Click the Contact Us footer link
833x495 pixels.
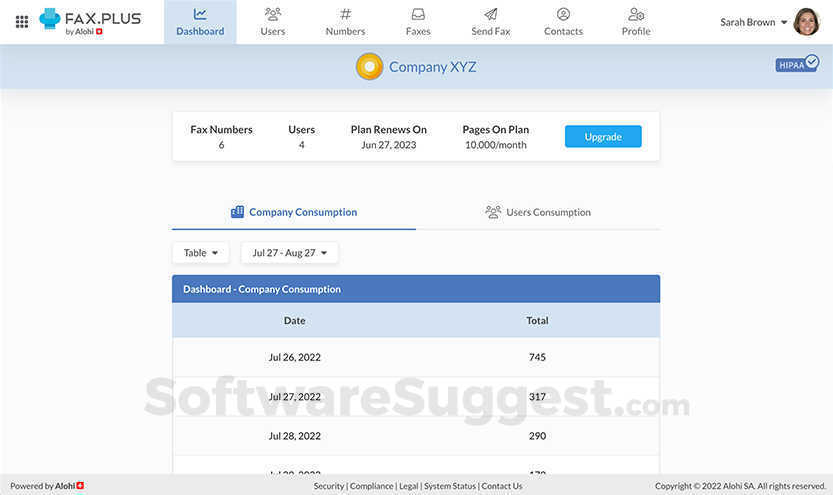[502, 486]
